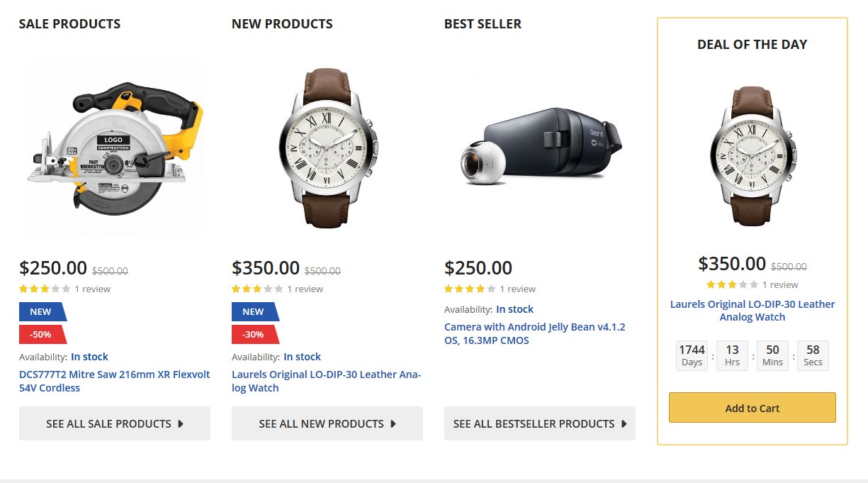Screen dimensions: 868x483
Task: Click the -30% discount badge
Action: [x=254, y=335]
